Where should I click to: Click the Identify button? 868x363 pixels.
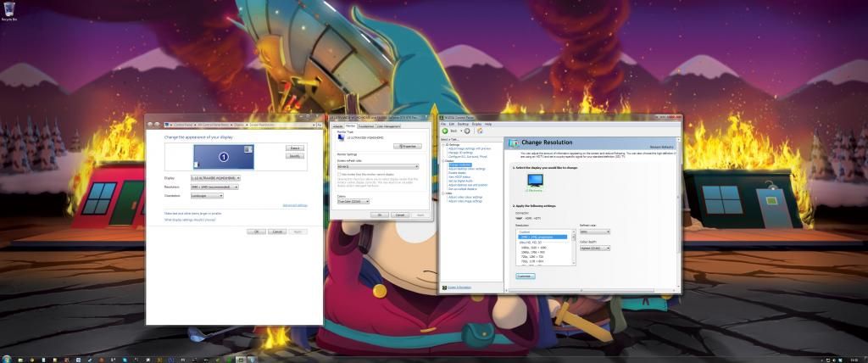[295, 156]
